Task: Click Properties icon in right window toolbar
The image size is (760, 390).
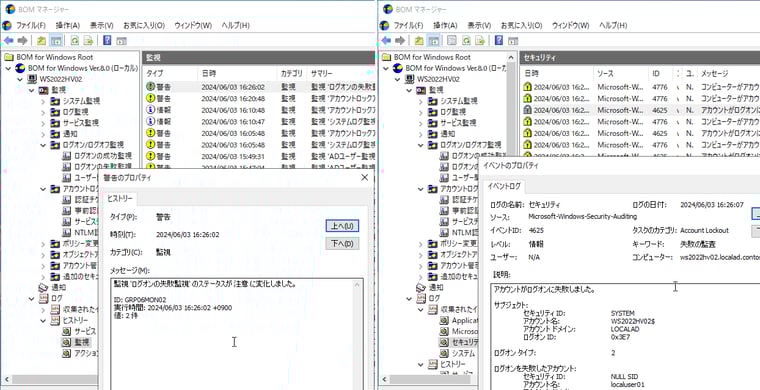Action: tap(452, 41)
